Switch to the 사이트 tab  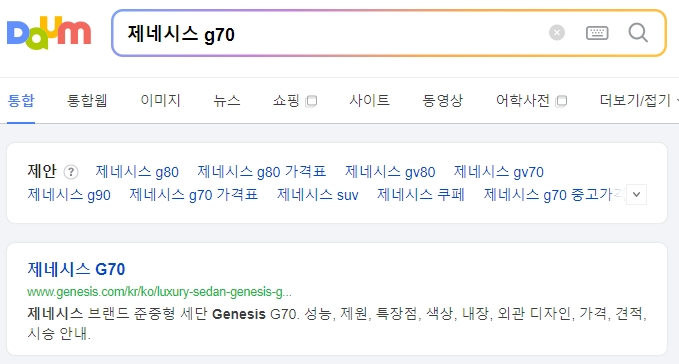(x=369, y=100)
